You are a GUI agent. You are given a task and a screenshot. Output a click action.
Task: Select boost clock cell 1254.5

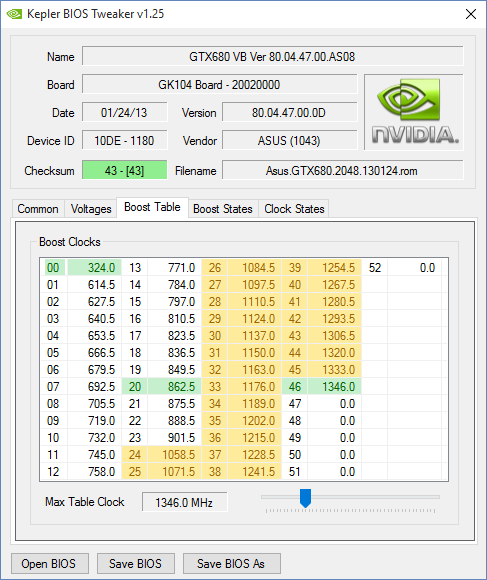point(335,267)
